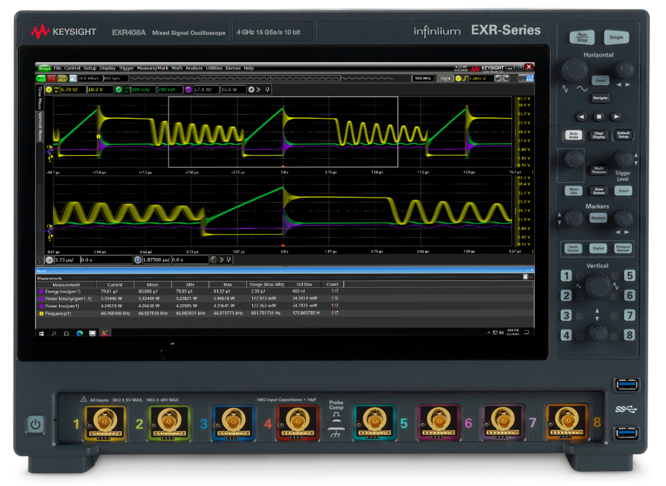The image size is (666, 486).
Task: Click the power button on the front
Action: (36, 424)
